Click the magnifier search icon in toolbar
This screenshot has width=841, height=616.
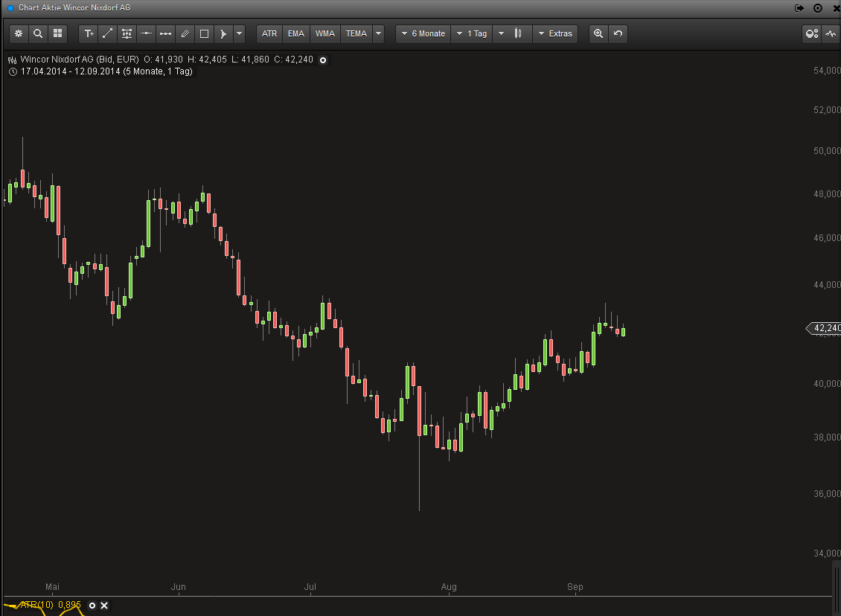point(38,33)
